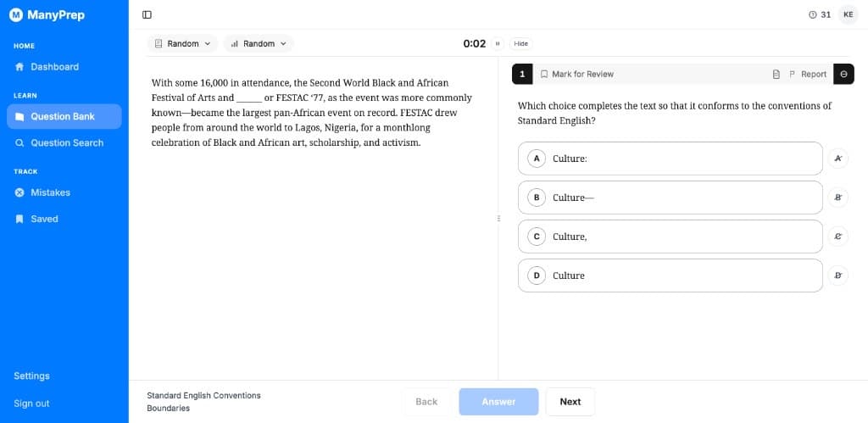This screenshot has width=868, height=423.
Task: Strike out answer choice A
Action: click(x=838, y=159)
